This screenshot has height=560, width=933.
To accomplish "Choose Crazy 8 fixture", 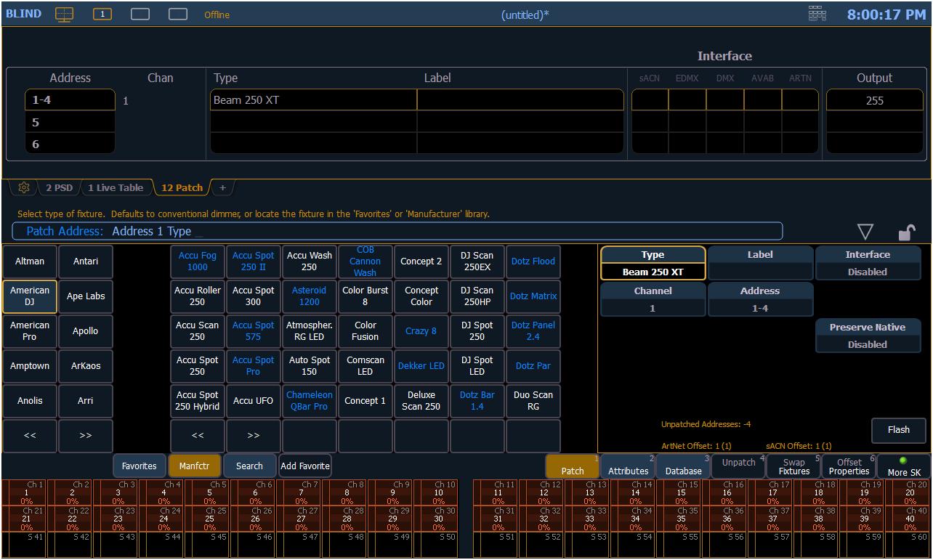I will point(421,331).
